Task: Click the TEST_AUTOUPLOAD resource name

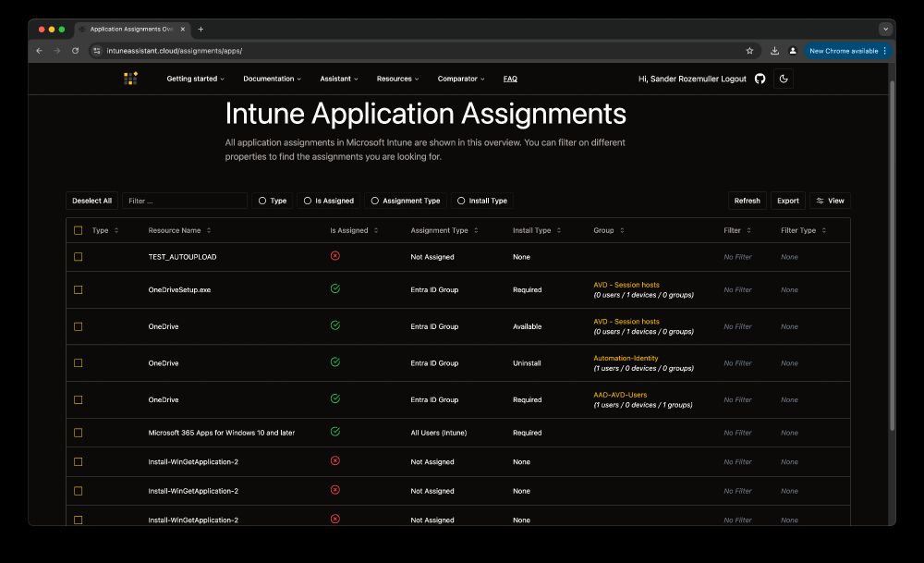Action: (x=182, y=257)
